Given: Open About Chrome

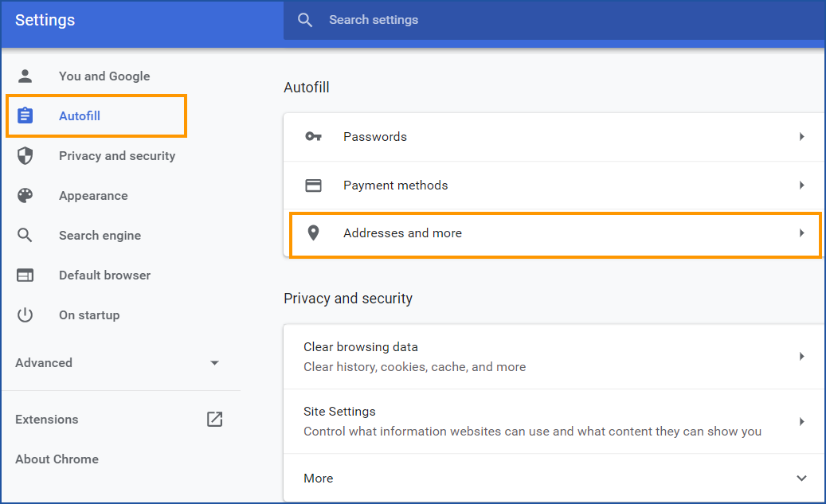Looking at the screenshot, I should click(x=57, y=459).
